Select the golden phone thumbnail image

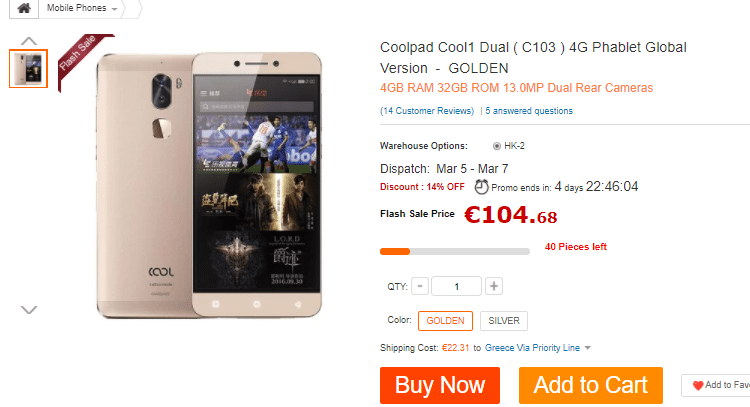click(28, 69)
